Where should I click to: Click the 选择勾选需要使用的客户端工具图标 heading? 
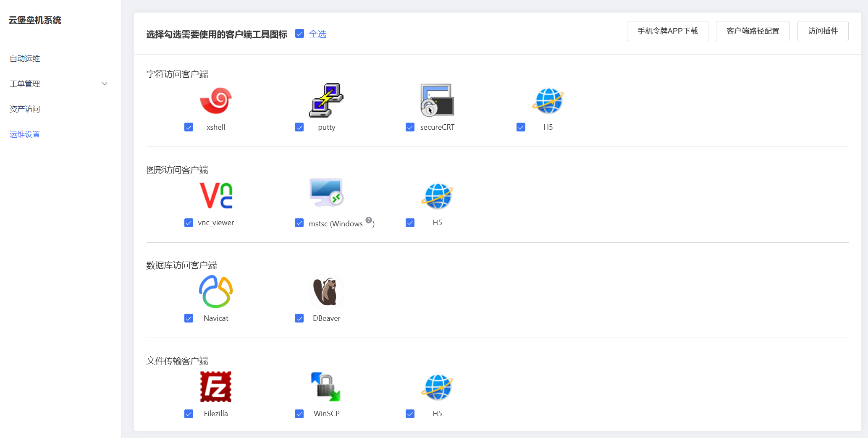coord(217,34)
